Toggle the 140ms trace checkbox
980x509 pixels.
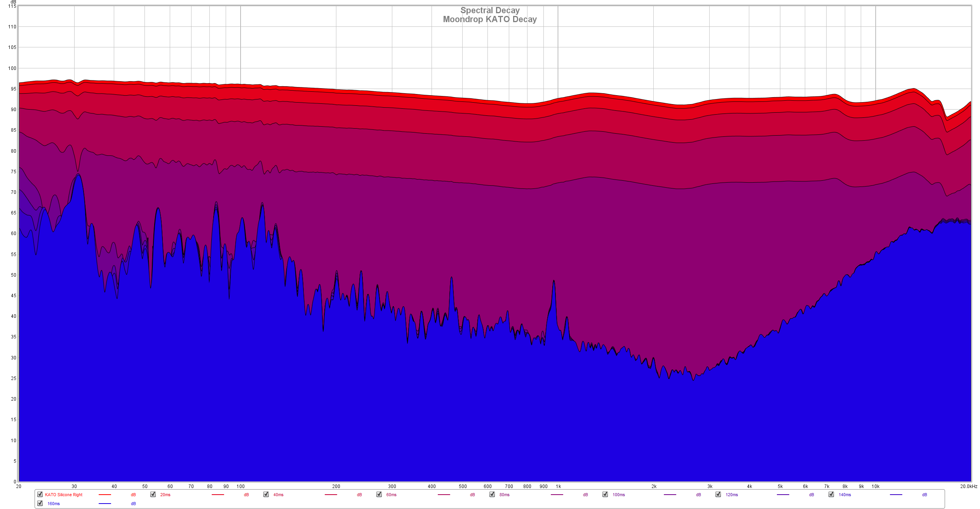tap(831, 494)
